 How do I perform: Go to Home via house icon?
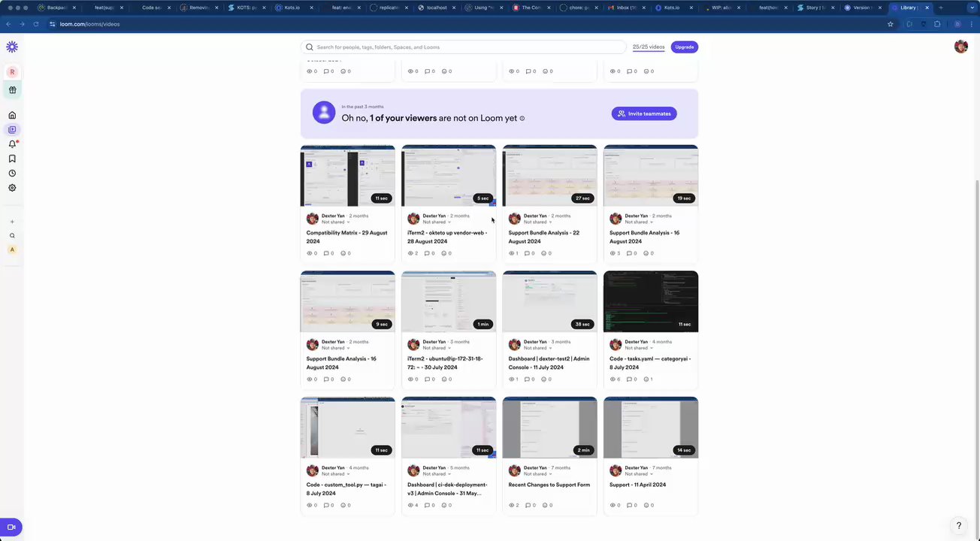point(12,115)
